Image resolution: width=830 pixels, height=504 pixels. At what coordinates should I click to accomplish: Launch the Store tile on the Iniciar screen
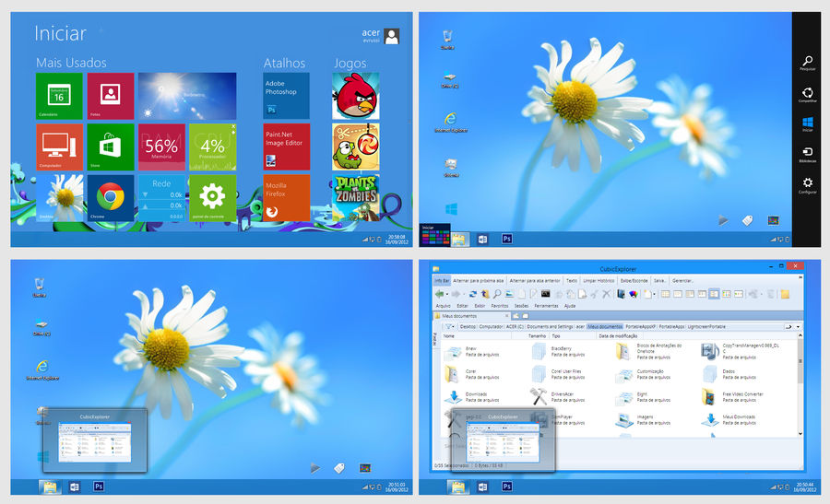point(110,147)
